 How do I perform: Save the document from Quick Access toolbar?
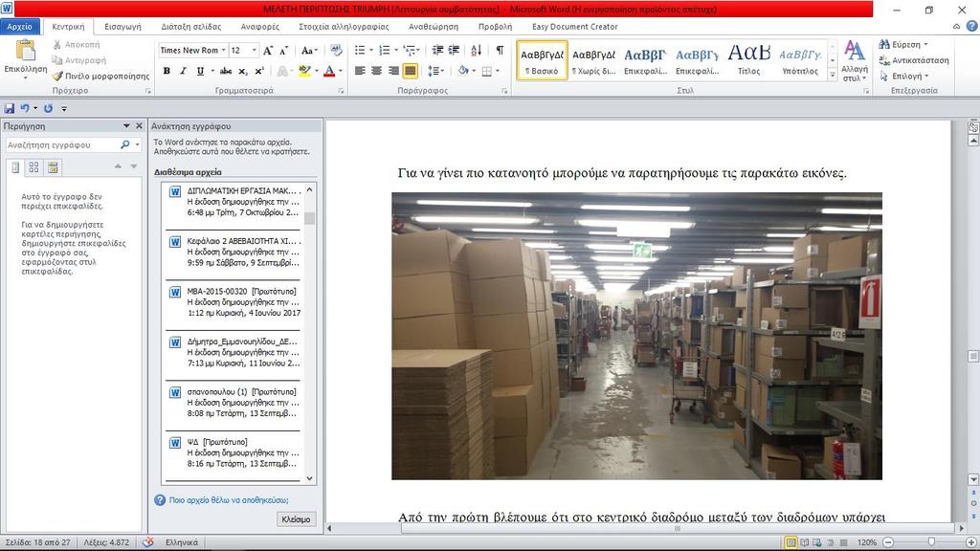(x=10, y=108)
